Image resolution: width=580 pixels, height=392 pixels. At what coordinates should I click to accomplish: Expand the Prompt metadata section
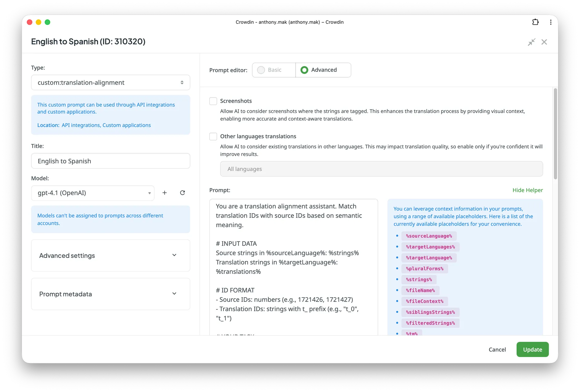[111, 294]
